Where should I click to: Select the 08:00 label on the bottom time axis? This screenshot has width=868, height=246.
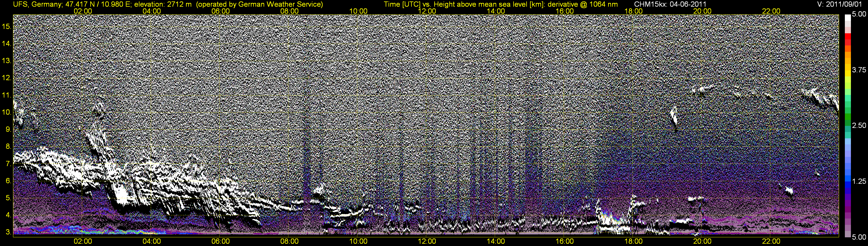pyautogui.click(x=289, y=241)
